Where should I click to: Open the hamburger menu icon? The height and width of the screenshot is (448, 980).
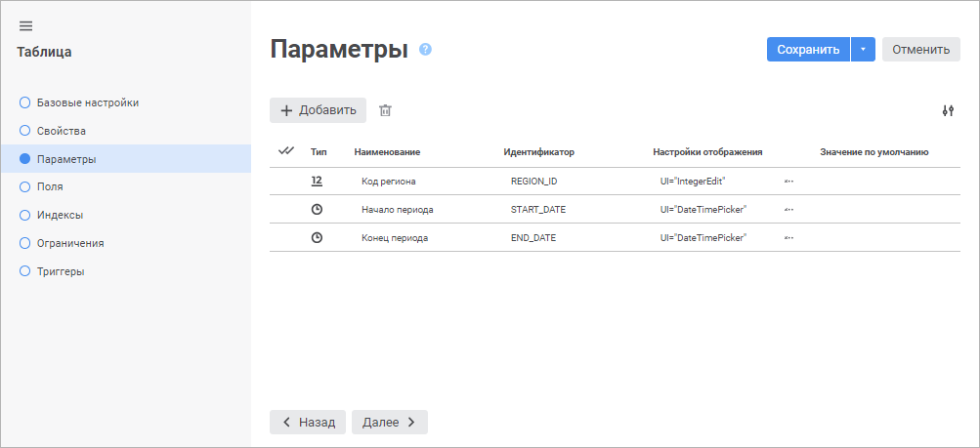[25, 26]
